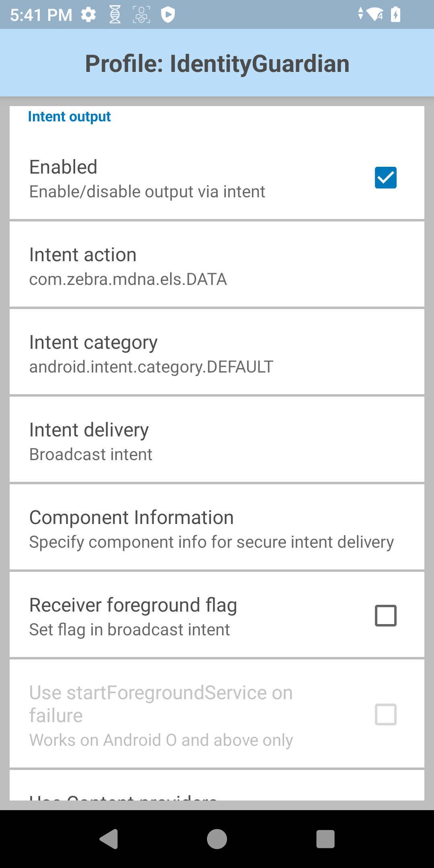
Task: Toggle the startForegroundService on failure checkbox
Action: point(385,714)
